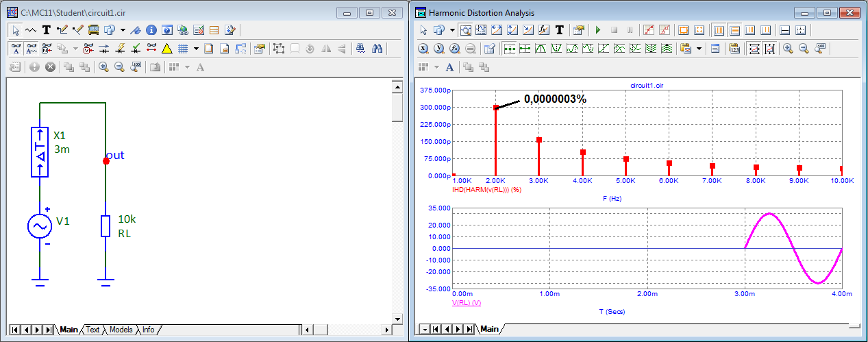Click the Find Next binoculars icon, the rightmost pair
The height and width of the screenshot is (342, 868).
[x=377, y=49]
